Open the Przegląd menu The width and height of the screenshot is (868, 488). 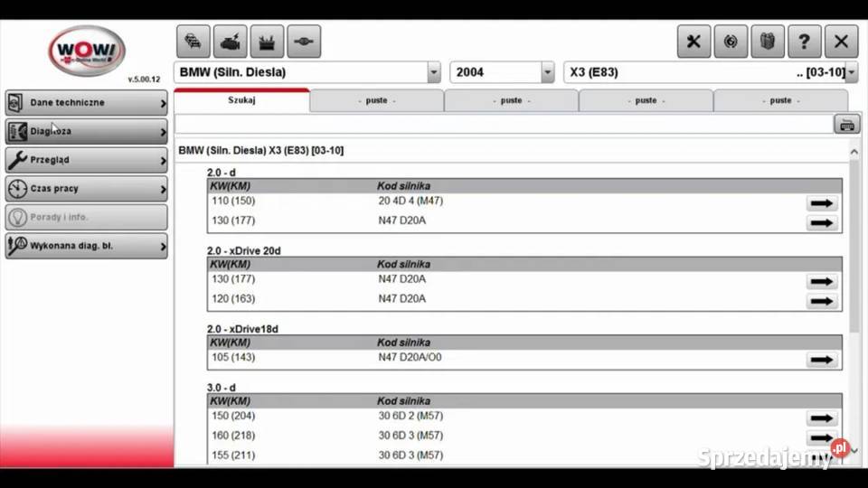click(x=87, y=160)
